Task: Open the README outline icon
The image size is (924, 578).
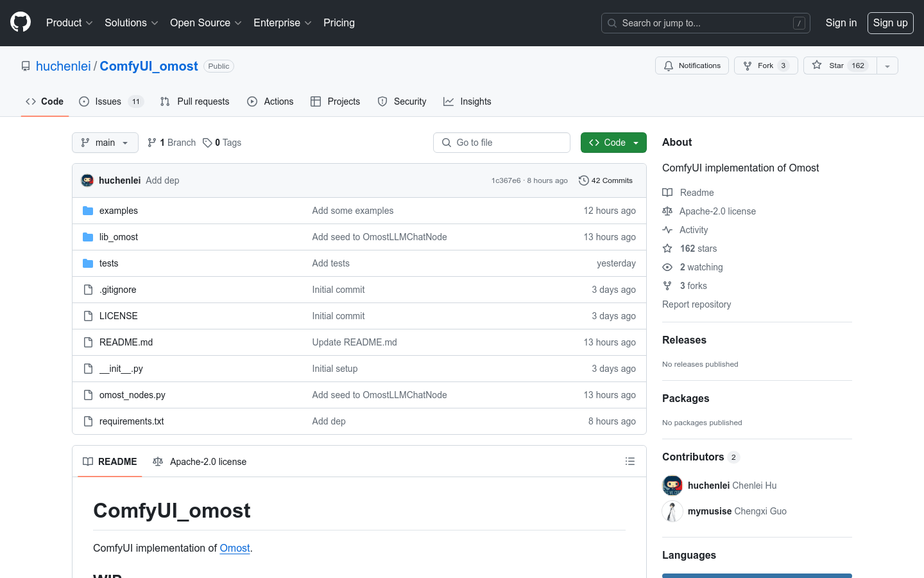Action: 629,461
